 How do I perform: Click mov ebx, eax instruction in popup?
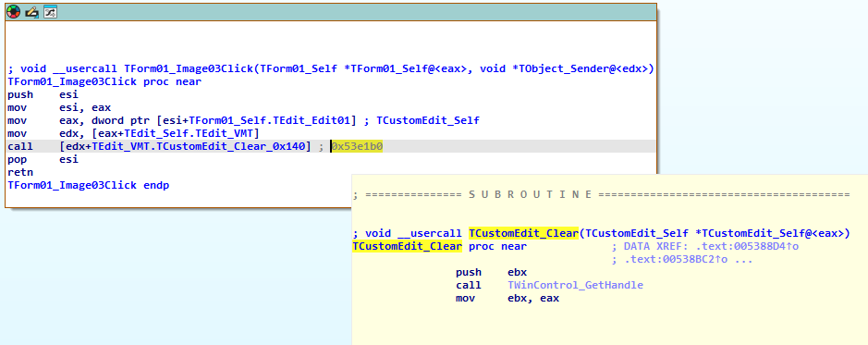507,299
